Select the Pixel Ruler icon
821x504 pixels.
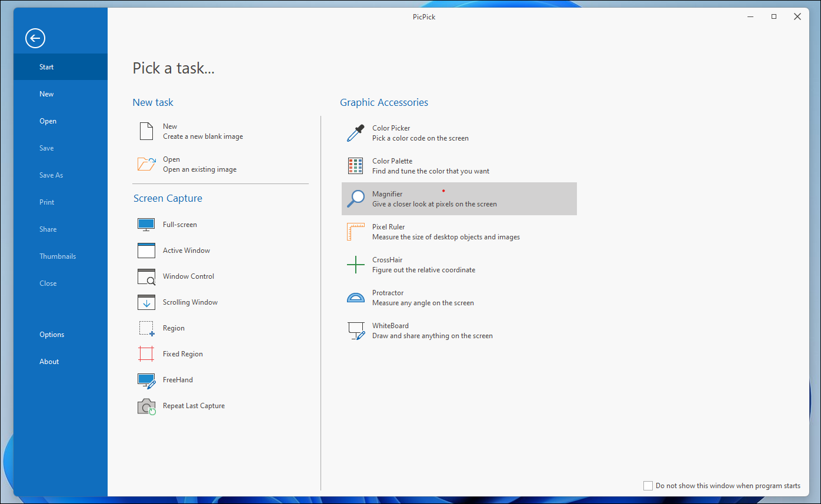tap(355, 232)
